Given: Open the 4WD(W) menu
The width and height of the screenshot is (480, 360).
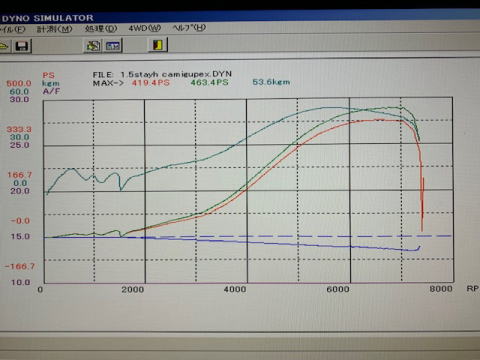Looking at the screenshot, I should point(145,28).
